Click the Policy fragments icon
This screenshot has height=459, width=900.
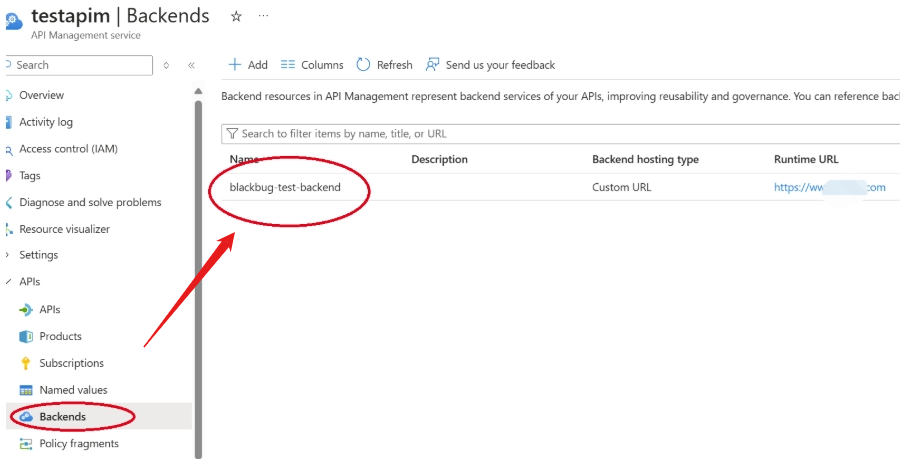tap(26, 443)
